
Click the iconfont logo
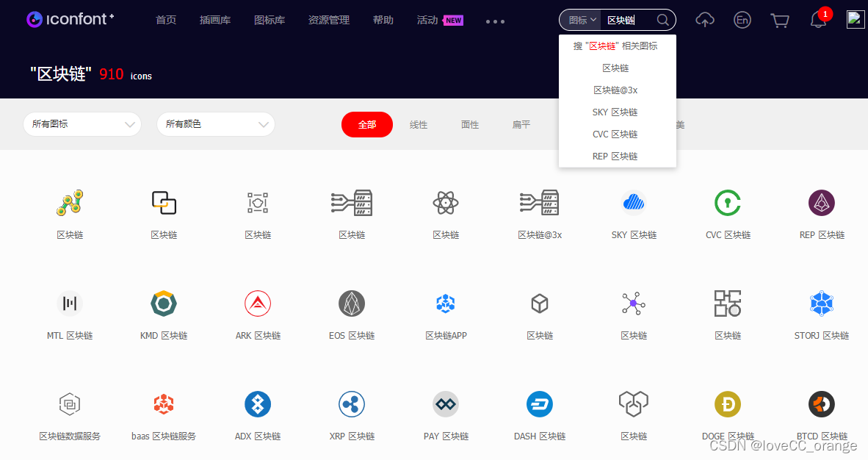pyautogui.click(x=70, y=19)
